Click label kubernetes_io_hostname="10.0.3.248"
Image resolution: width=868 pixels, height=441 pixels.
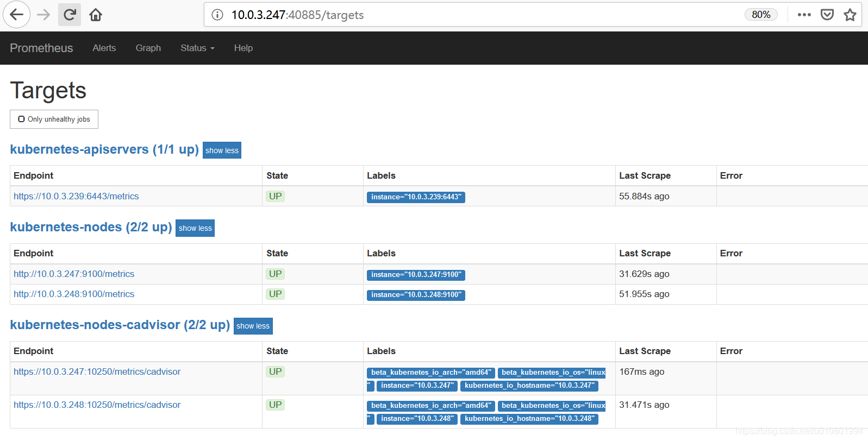[x=529, y=419]
